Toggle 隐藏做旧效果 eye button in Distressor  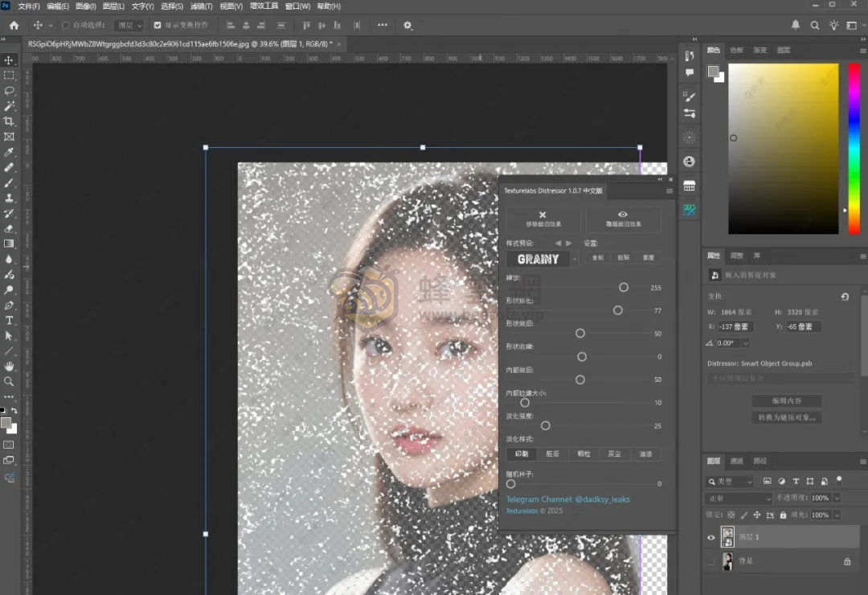pyautogui.click(x=624, y=219)
